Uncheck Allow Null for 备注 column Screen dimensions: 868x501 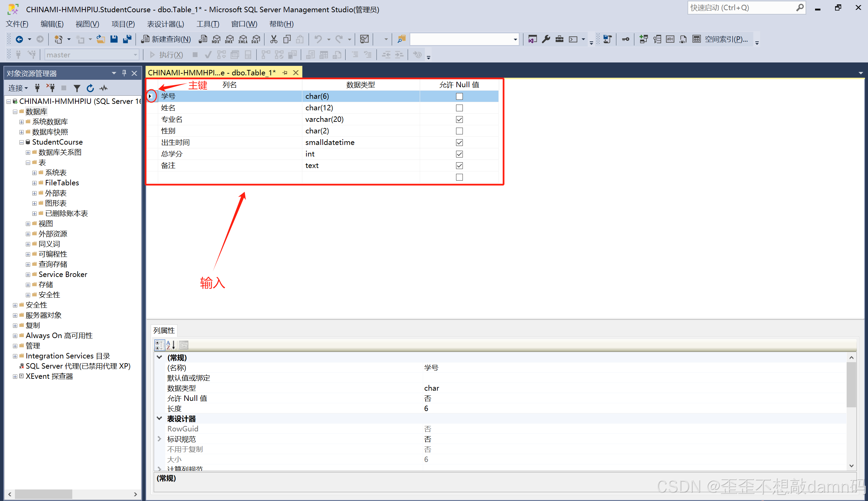(459, 166)
